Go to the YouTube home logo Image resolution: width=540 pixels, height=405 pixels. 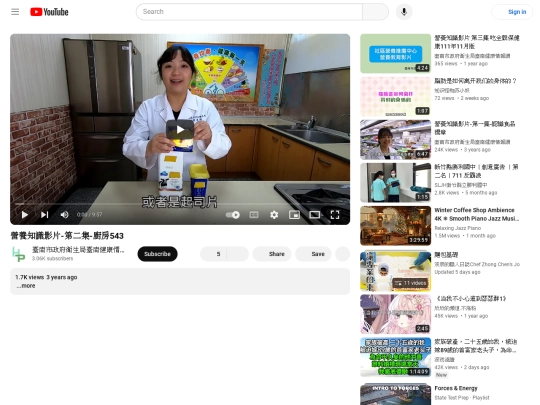(49, 12)
